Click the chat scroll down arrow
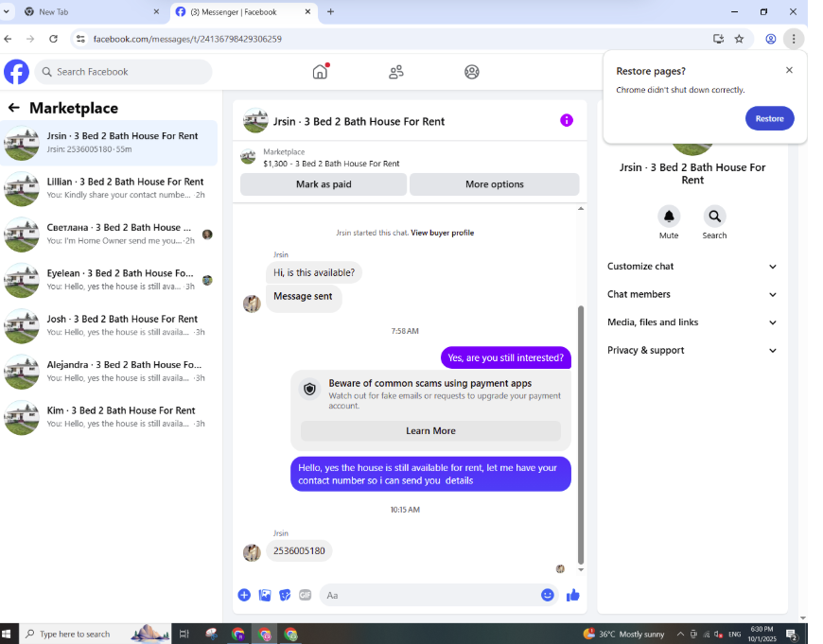 [x=581, y=569]
